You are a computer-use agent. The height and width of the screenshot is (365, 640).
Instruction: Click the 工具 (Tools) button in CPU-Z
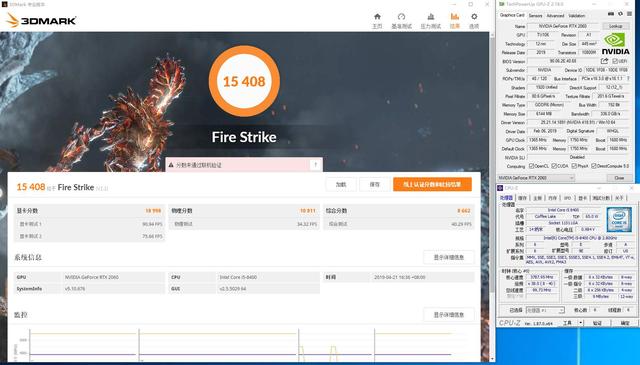coord(567,323)
